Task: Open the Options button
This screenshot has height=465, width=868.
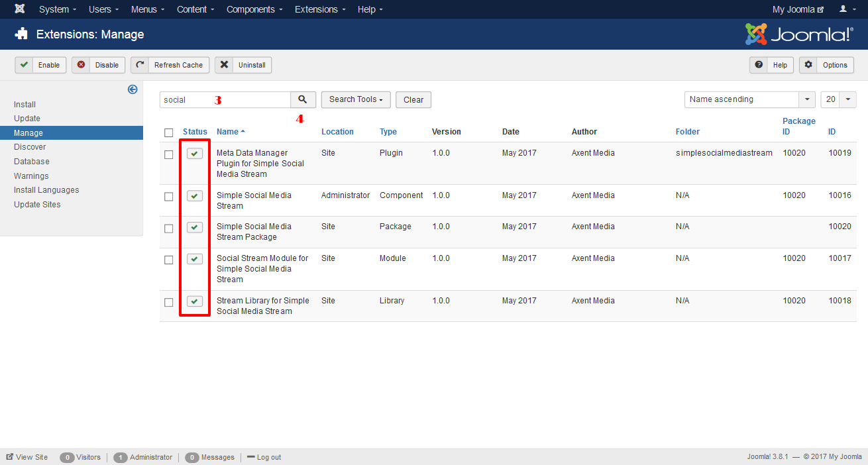Action: pyautogui.click(x=826, y=65)
